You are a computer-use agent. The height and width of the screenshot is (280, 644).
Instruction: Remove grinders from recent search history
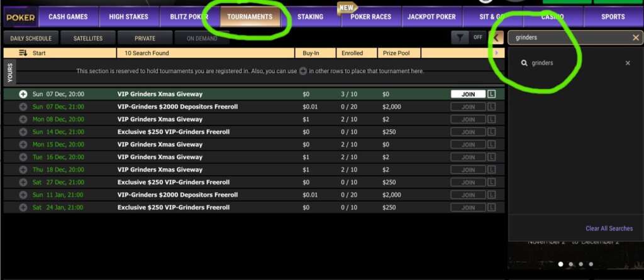627,63
